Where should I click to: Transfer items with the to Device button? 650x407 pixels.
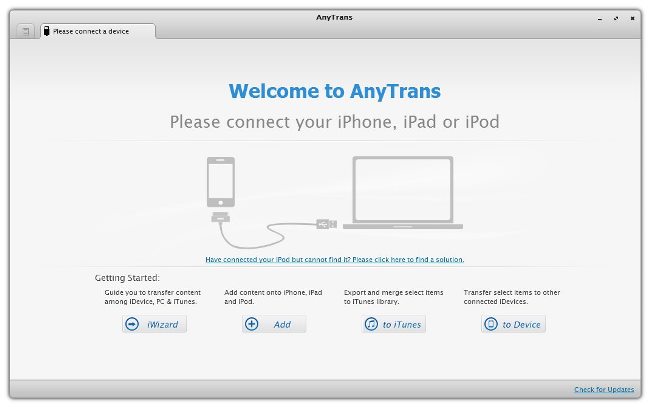pyautogui.click(x=513, y=324)
